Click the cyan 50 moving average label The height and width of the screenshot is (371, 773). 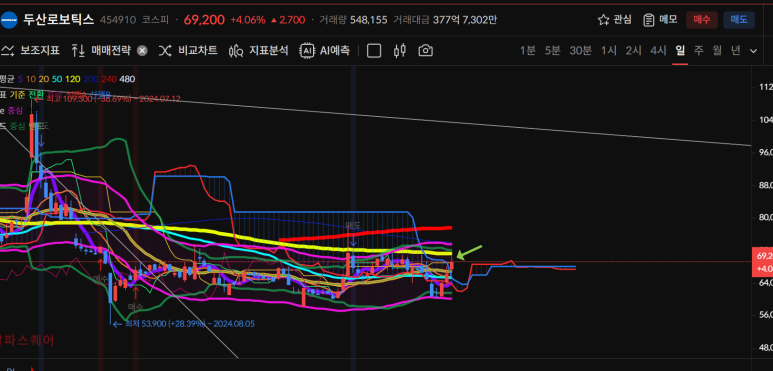pyautogui.click(x=57, y=79)
